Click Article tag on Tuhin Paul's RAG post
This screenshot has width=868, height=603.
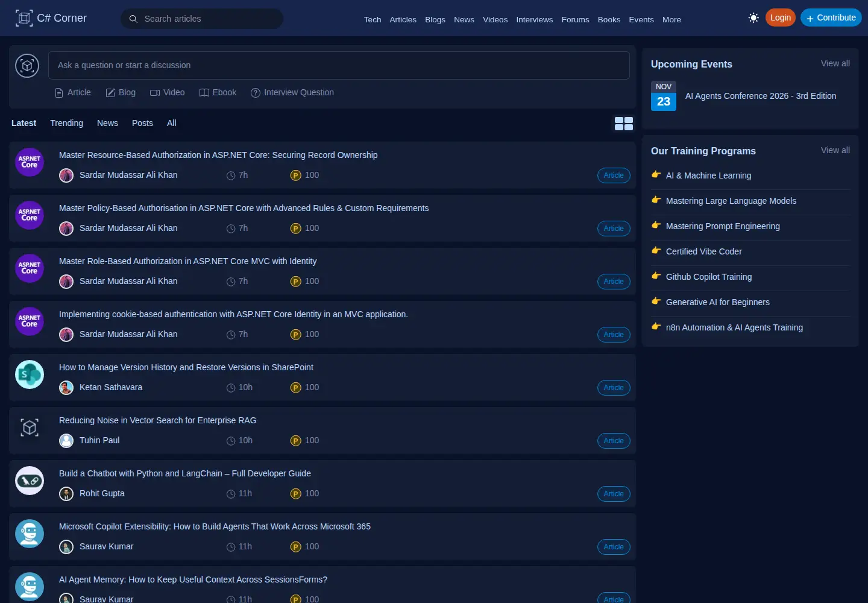click(614, 441)
